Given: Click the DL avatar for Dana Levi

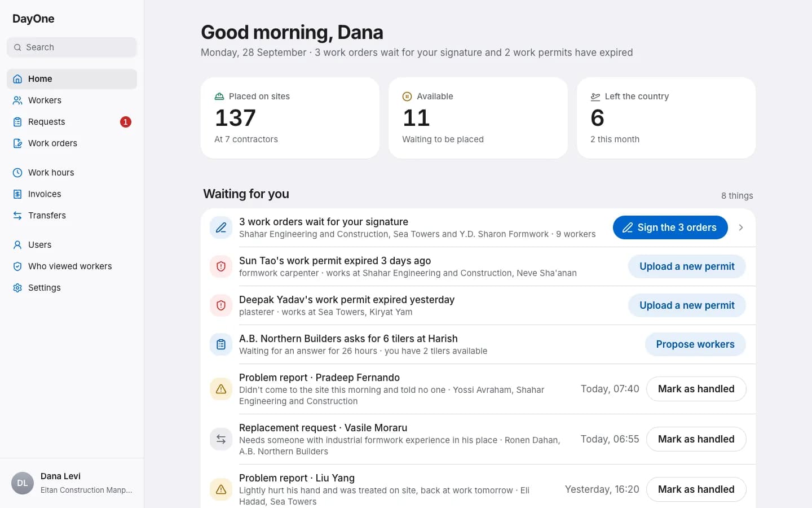Looking at the screenshot, I should pos(23,483).
